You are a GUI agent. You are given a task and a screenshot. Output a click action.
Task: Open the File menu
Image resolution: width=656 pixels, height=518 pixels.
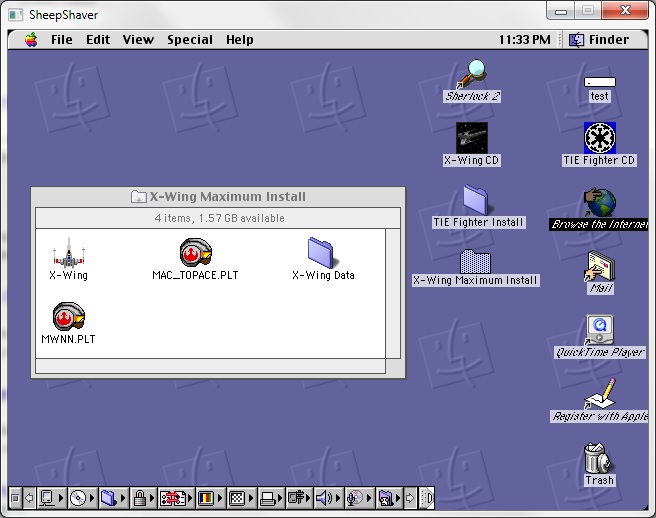pos(62,40)
